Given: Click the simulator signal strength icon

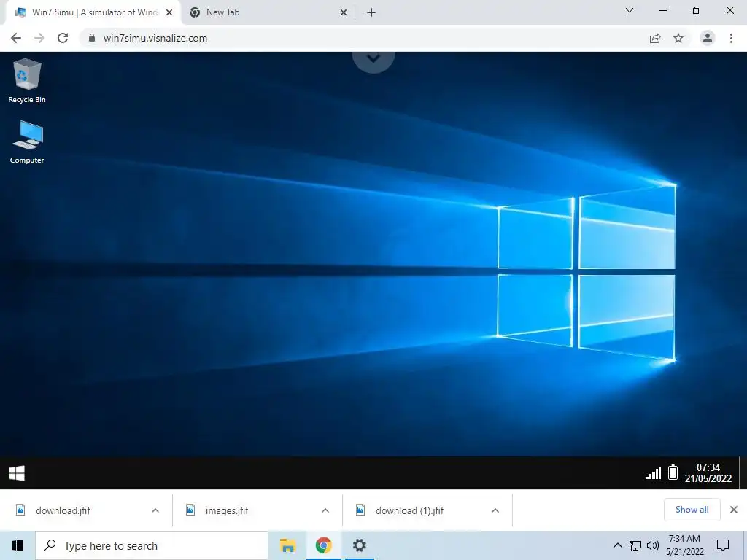Looking at the screenshot, I should click(x=653, y=472).
